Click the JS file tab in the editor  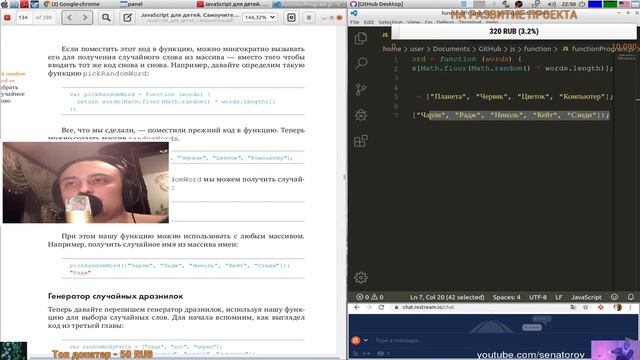tap(385, 35)
